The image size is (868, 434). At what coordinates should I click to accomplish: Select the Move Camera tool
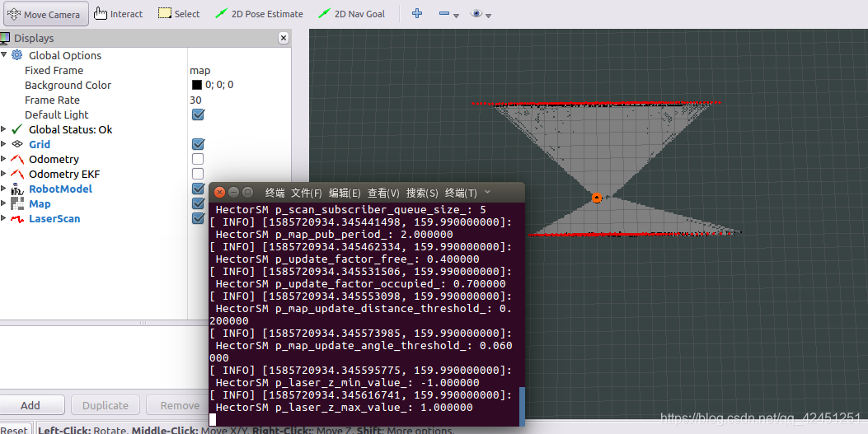point(46,14)
